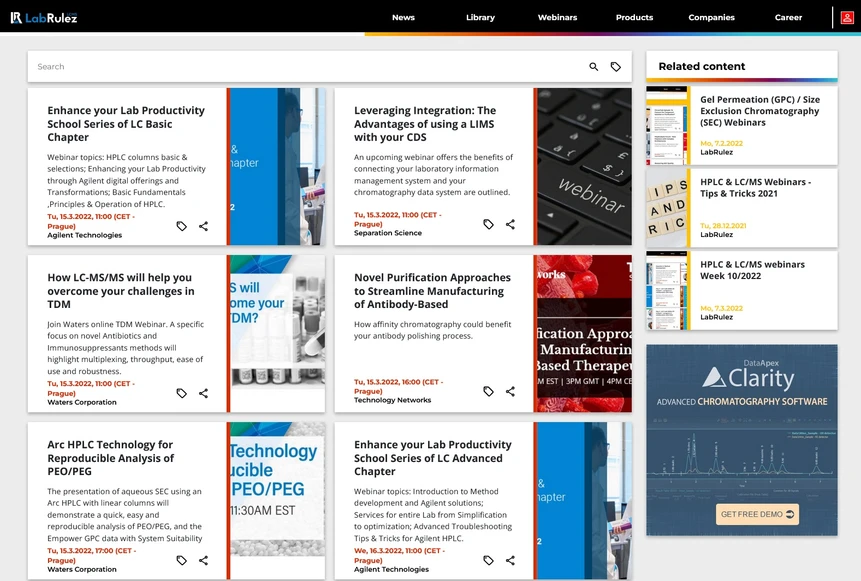The image size is (861, 581).
Task: Open Enhance your Lab Productivity LC Basic Chapter title
Action: click(126, 124)
